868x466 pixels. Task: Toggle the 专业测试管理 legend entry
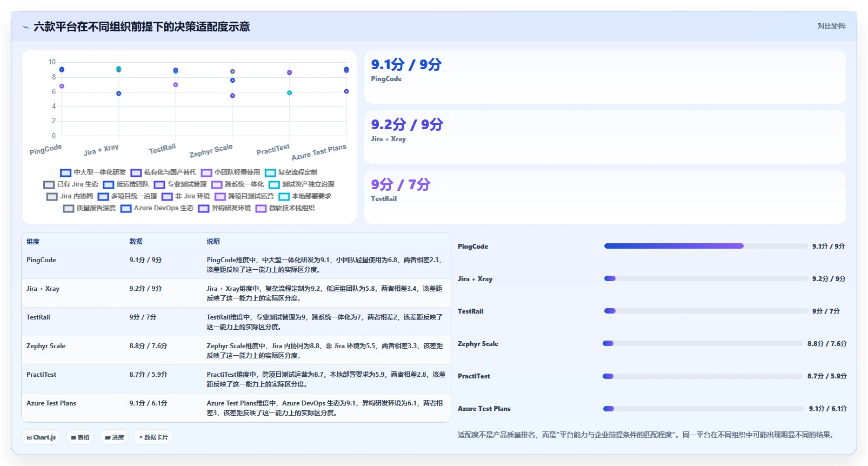click(180, 184)
